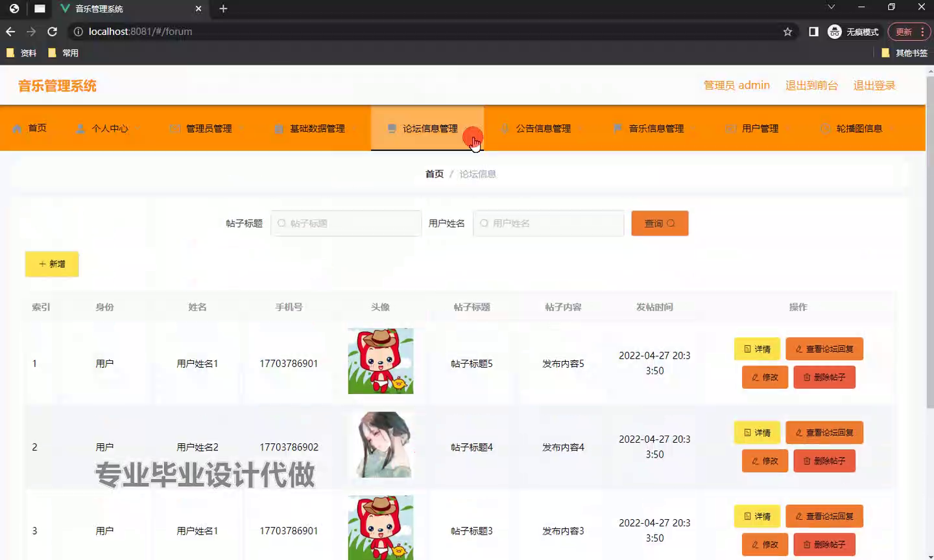Open the incognito mode indicator
934x560 pixels.
(x=853, y=32)
